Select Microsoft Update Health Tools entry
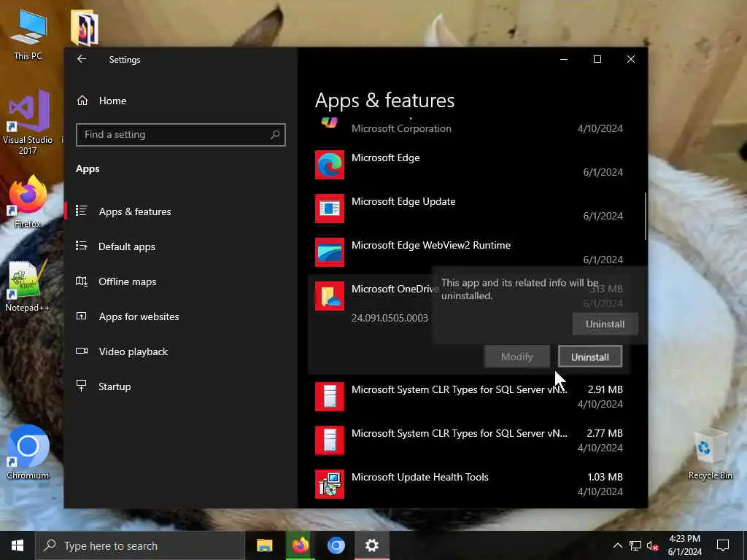 tap(469, 484)
